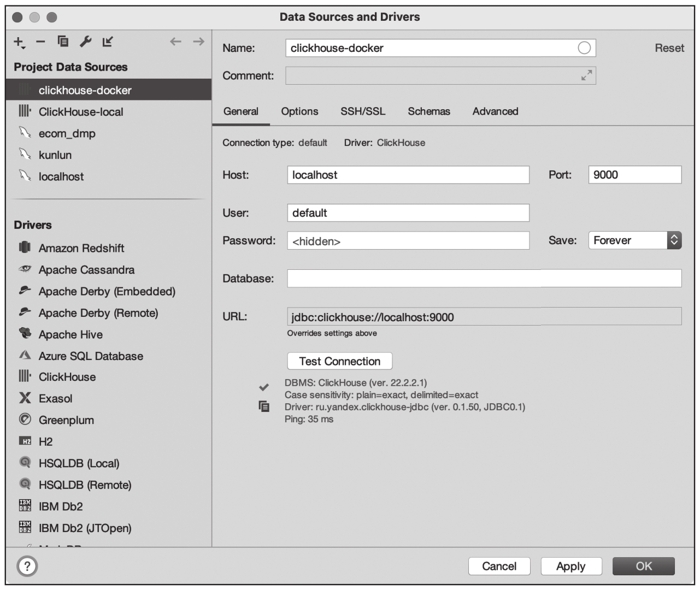Change the Driver ClickHouse link
Viewport: 700px width, 590px height.
(x=401, y=143)
